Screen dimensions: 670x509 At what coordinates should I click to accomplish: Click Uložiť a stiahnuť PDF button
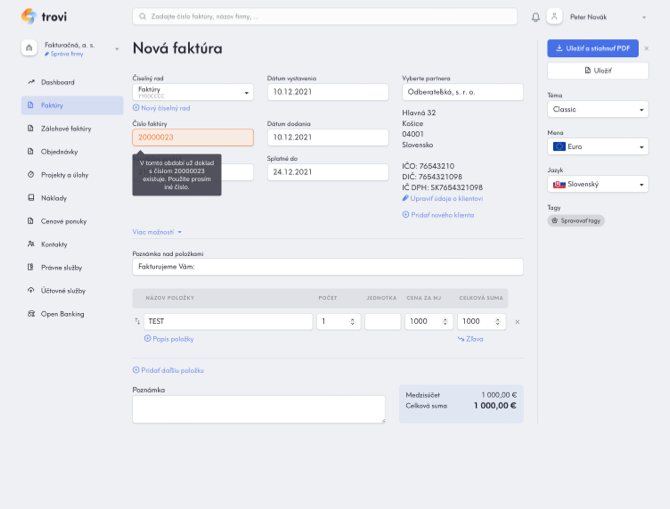coord(592,48)
